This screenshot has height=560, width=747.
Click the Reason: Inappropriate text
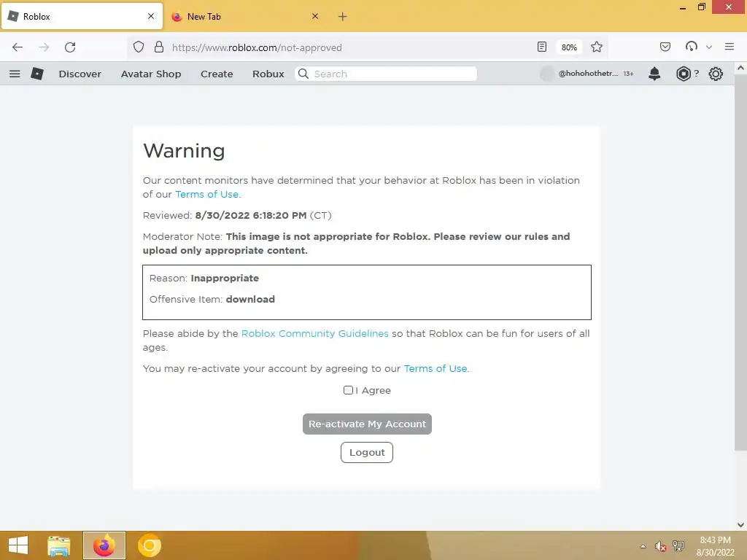click(x=204, y=278)
